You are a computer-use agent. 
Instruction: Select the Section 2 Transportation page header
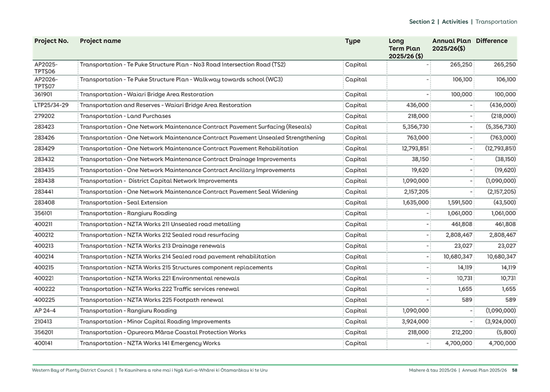click(x=464, y=21)
